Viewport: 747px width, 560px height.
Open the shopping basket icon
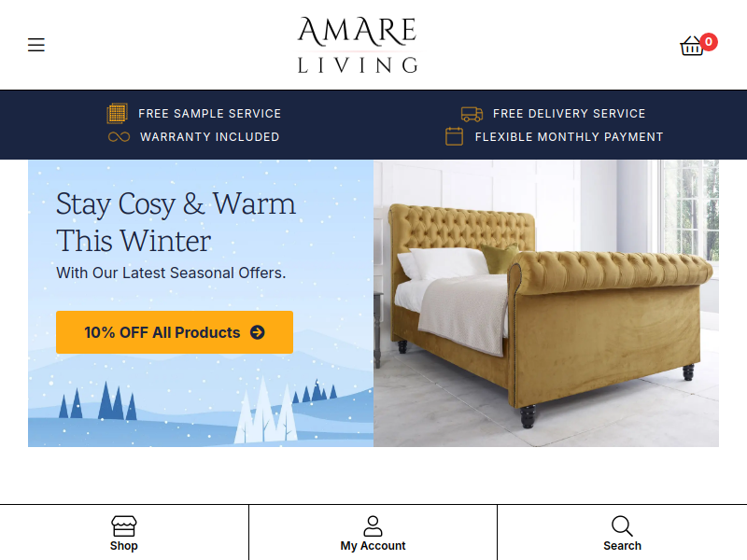691,46
